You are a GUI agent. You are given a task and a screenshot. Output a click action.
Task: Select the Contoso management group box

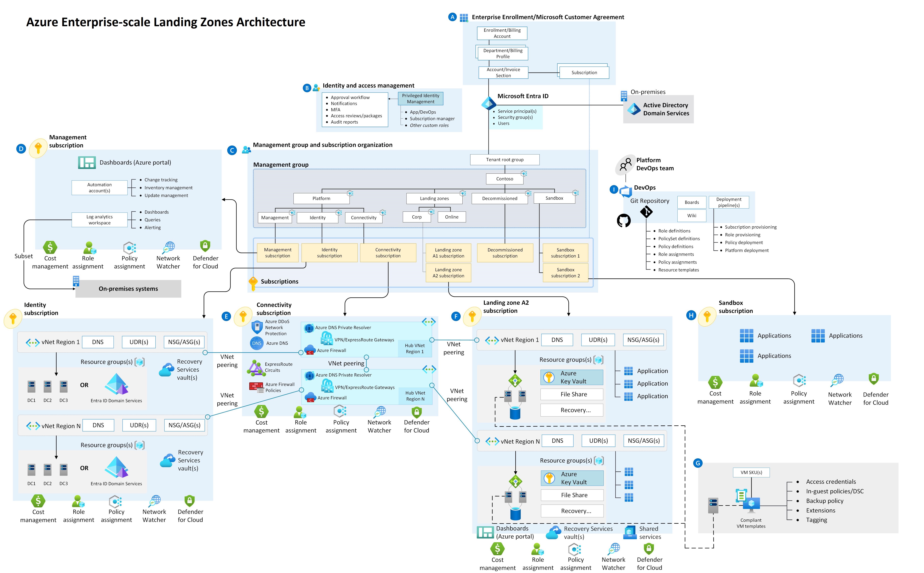[x=504, y=179]
